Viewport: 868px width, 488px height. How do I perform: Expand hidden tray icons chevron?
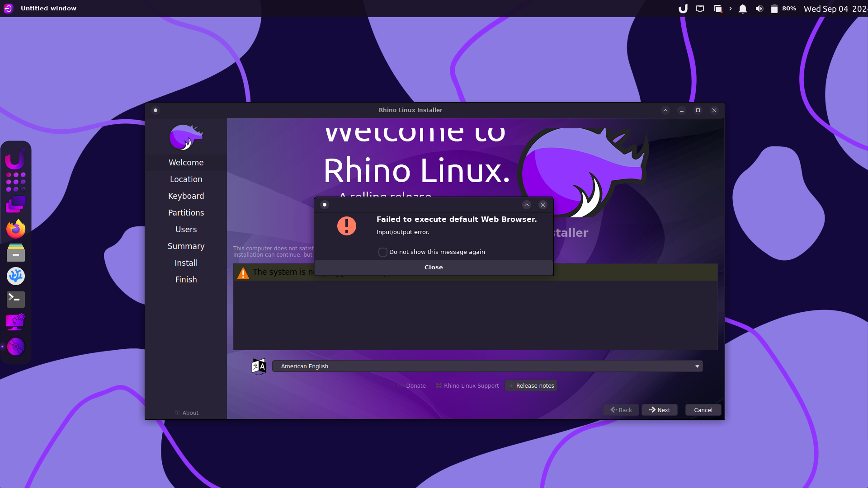point(731,9)
